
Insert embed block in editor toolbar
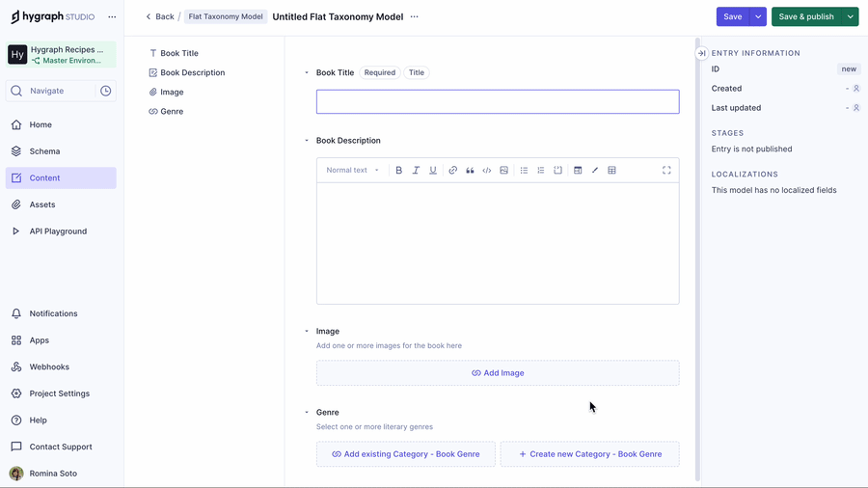[x=578, y=171]
